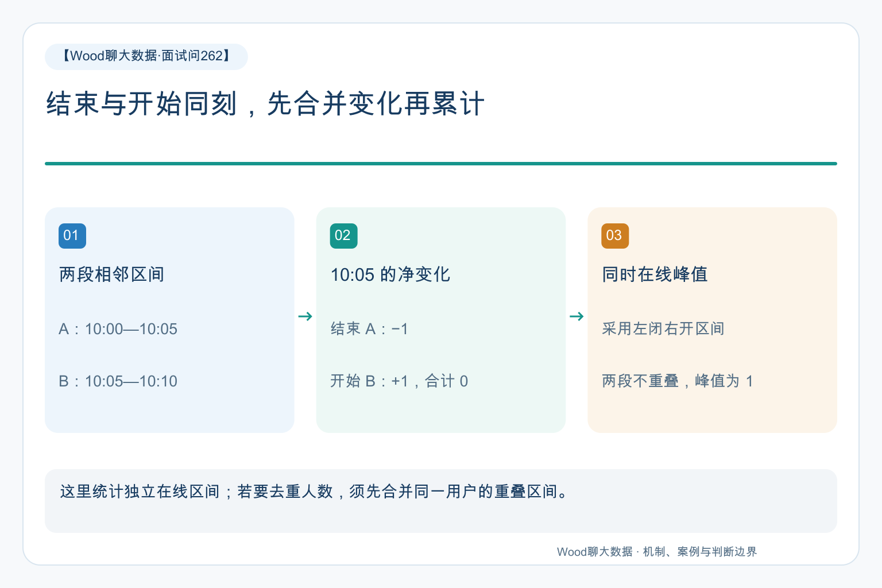This screenshot has height=588, width=882.
Task: Choose the line 两段不重叠，峰值为 1
Action: (678, 381)
